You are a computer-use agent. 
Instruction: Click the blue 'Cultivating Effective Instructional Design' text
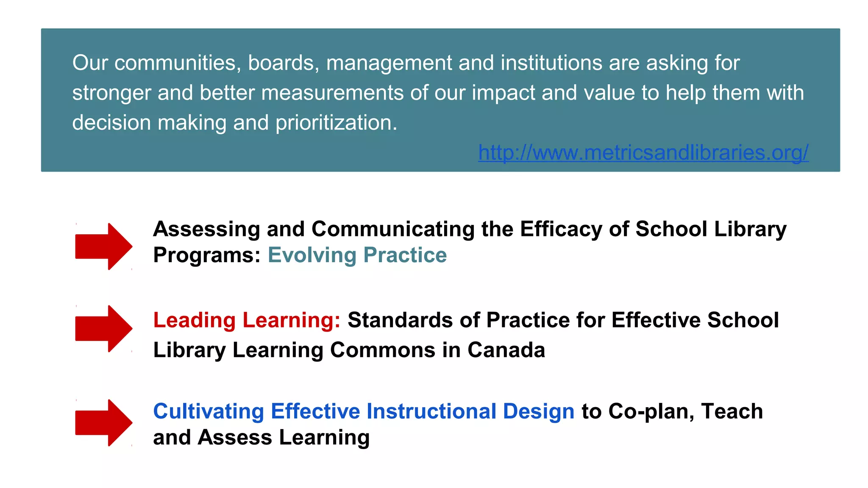tap(364, 411)
